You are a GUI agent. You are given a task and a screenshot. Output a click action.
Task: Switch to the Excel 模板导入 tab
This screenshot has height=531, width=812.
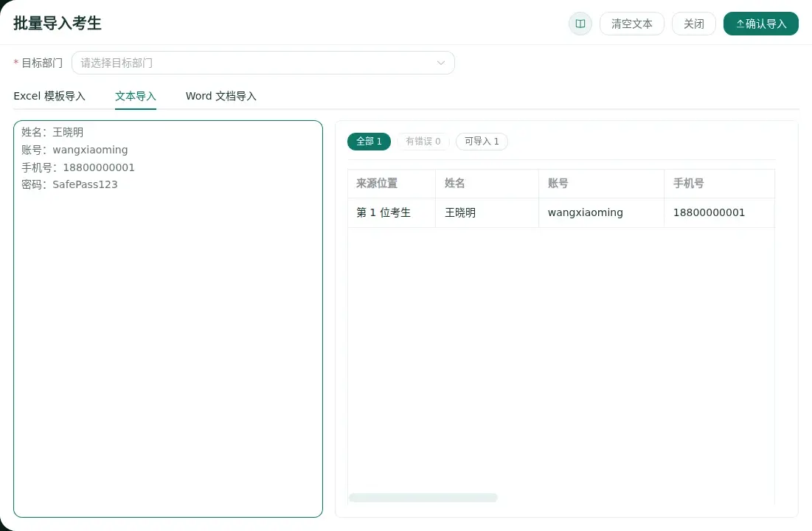point(49,97)
